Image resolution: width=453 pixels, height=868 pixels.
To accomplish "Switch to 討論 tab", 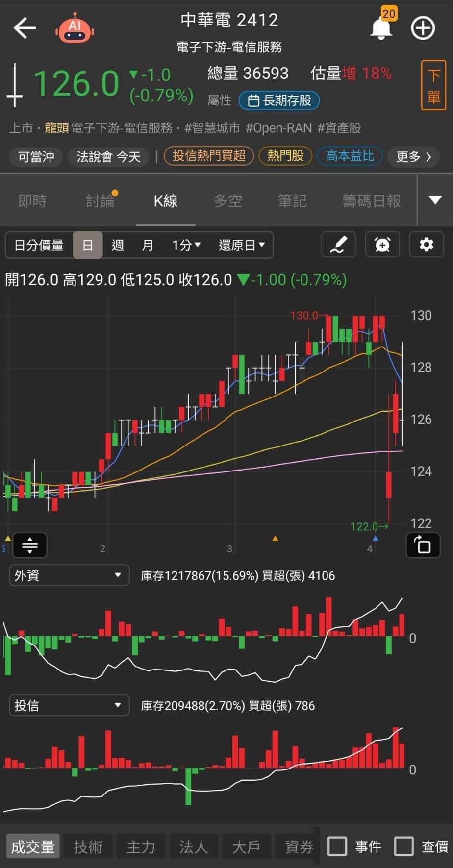I will point(100,200).
